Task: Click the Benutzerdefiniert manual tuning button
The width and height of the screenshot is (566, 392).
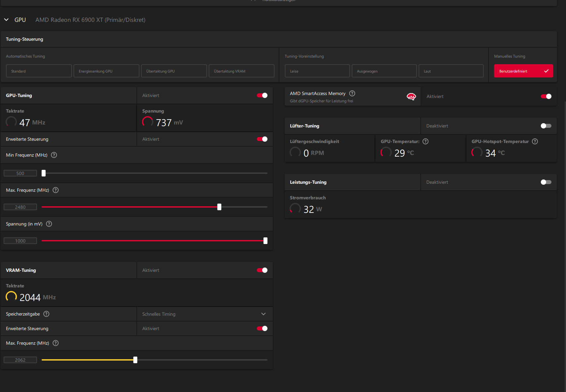Action: click(x=523, y=71)
